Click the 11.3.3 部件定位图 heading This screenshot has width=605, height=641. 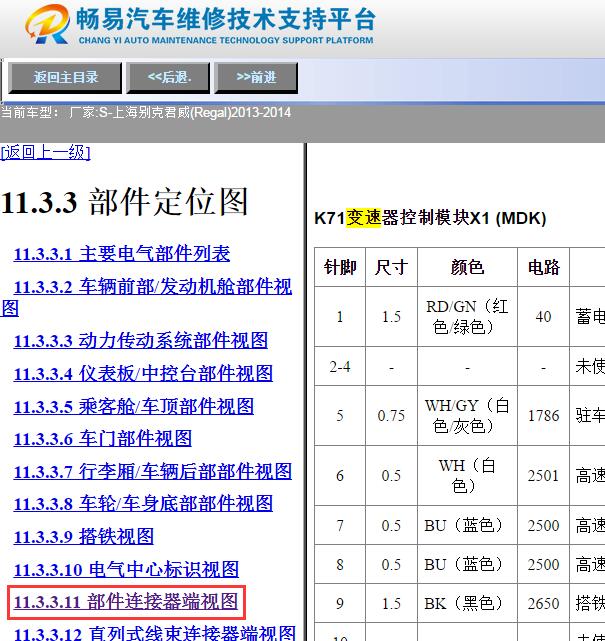pyautogui.click(x=125, y=202)
